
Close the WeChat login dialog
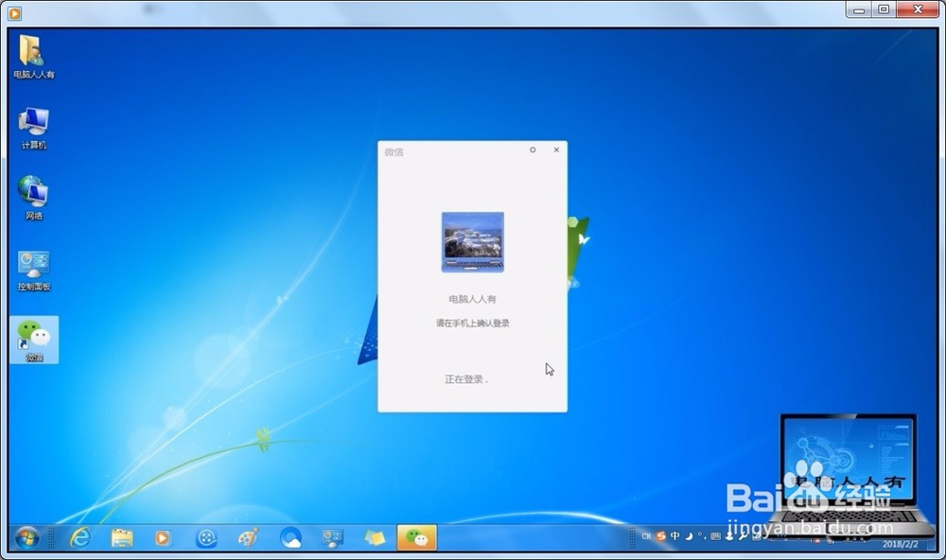[556, 149]
